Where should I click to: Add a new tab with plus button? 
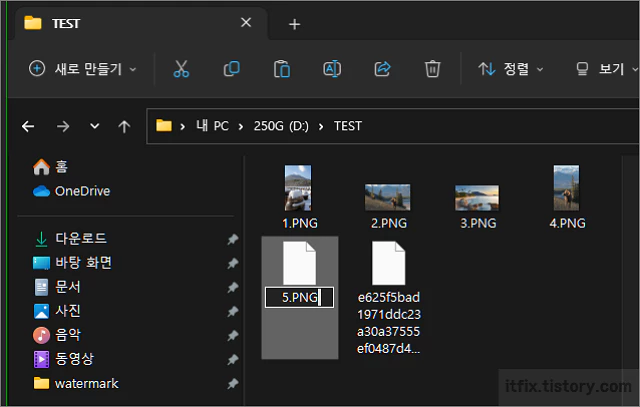pyautogui.click(x=294, y=24)
